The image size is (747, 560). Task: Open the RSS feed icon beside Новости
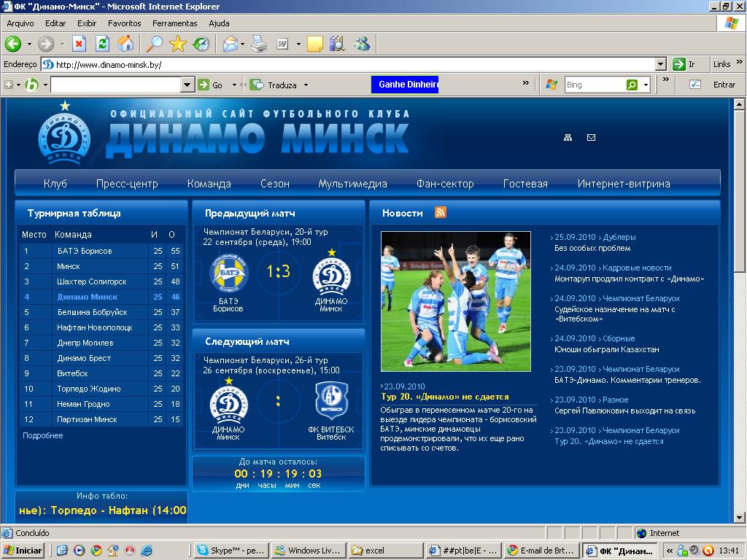[x=441, y=213]
